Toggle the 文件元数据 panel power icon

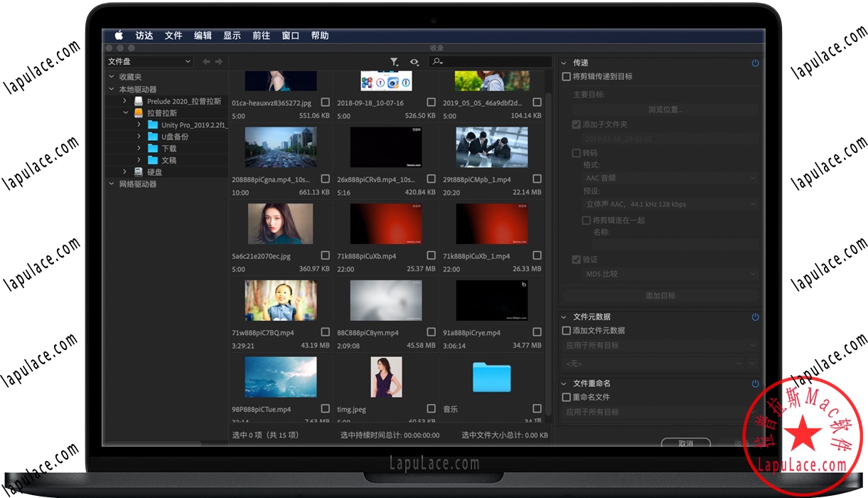click(756, 317)
